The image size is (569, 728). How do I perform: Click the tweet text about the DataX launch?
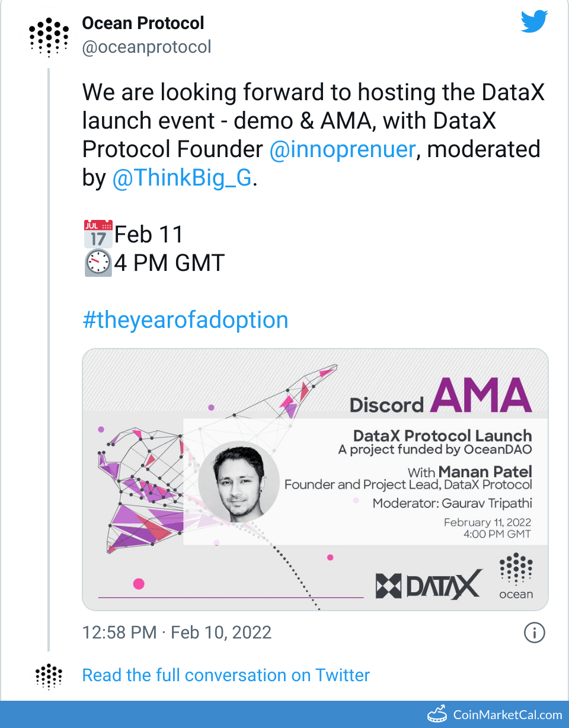pyautogui.click(x=311, y=122)
